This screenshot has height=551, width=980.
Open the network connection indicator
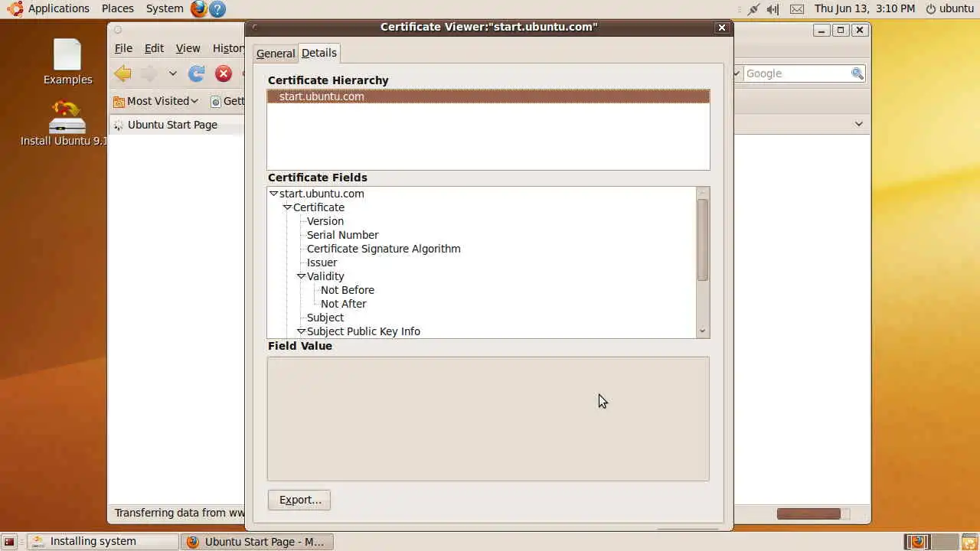tap(753, 9)
